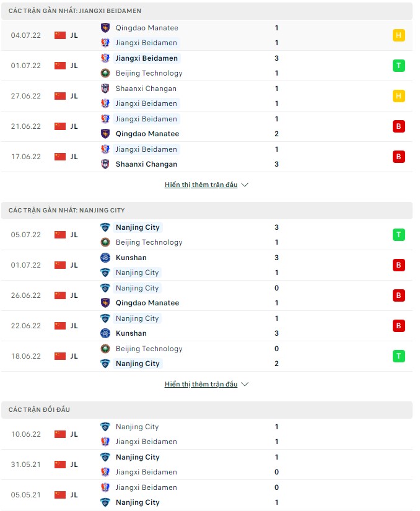Viewport: 420px width, 511px height.
Task: Click red B badge for 26.06.22 match
Action: 399,295
